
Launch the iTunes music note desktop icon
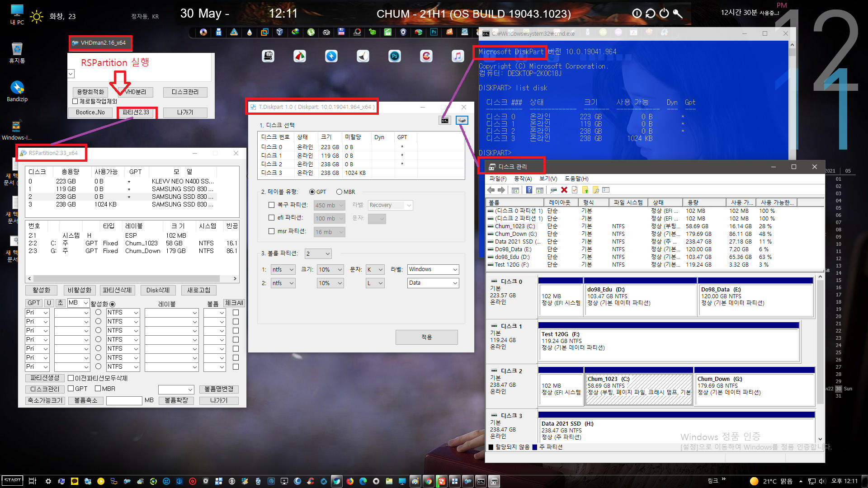(x=458, y=56)
